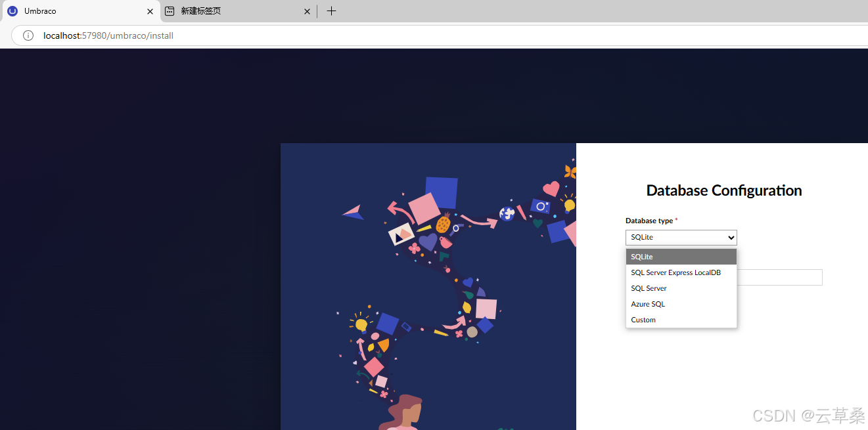Viewport: 868px width, 430px height.
Task: Open the Database type dropdown
Action: pos(681,238)
